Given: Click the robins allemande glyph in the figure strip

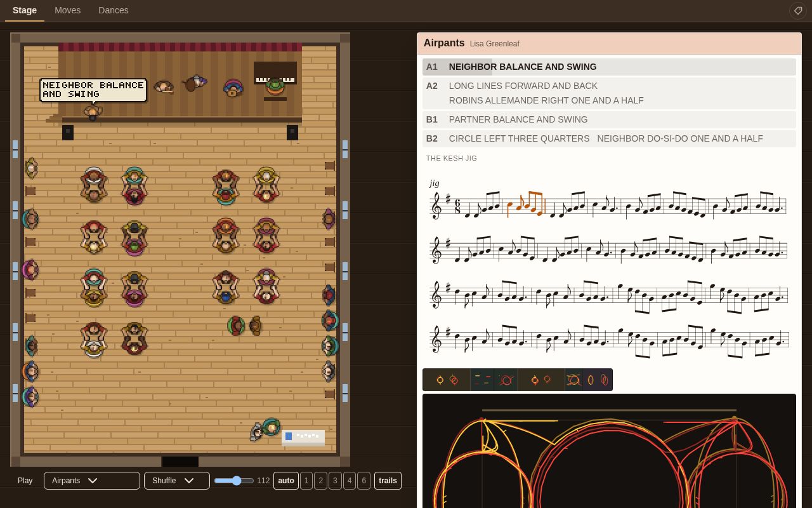Looking at the screenshot, I should point(506,380).
